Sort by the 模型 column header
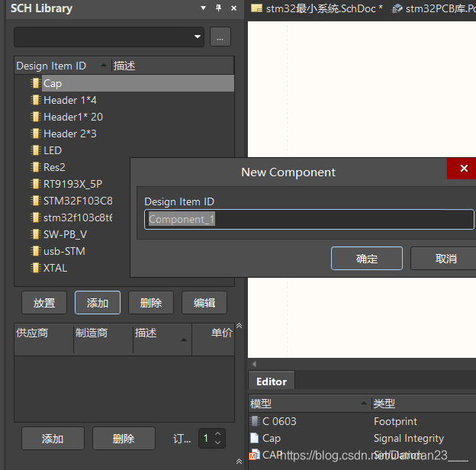 (310, 404)
